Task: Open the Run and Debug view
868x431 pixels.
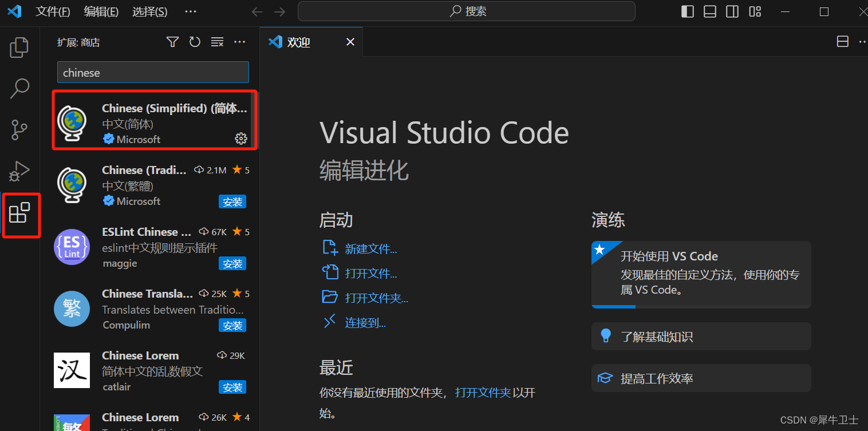Action: click(x=19, y=171)
